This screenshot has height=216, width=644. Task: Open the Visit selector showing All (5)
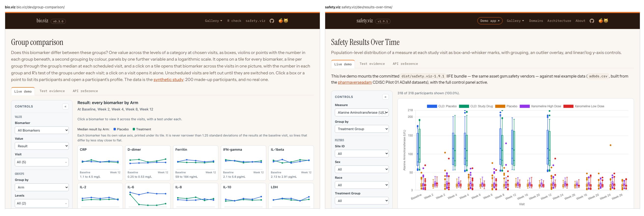42,162
